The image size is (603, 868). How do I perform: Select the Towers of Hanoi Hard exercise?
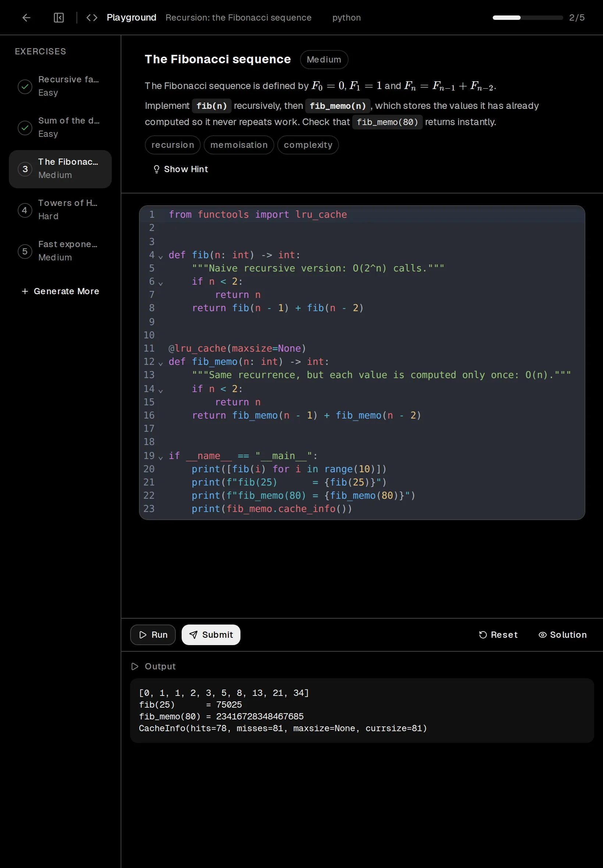coord(60,210)
